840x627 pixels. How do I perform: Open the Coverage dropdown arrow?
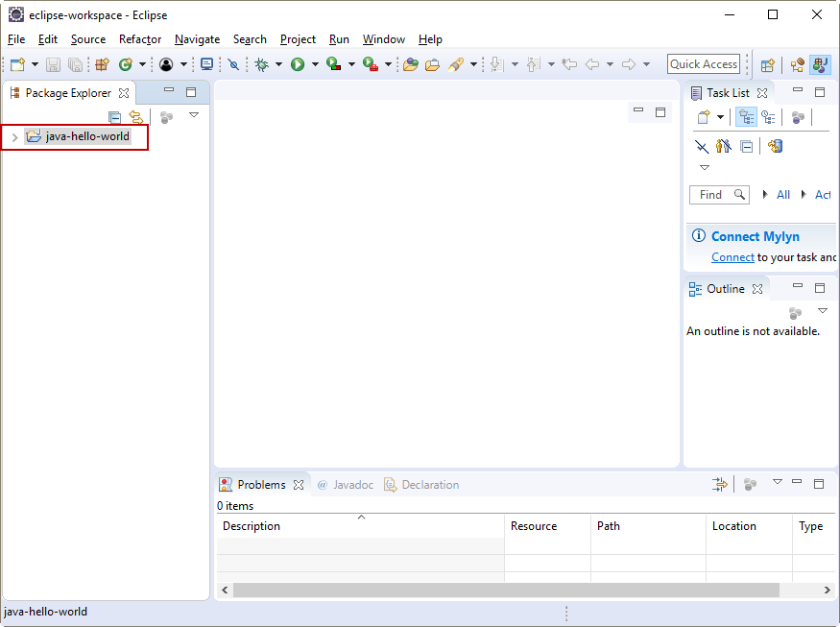point(351,65)
